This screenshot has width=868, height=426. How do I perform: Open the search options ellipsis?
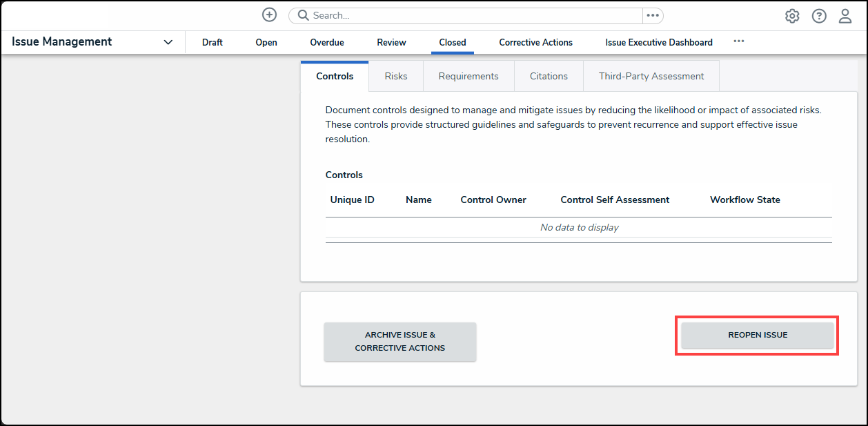pyautogui.click(x=653, y=15)
